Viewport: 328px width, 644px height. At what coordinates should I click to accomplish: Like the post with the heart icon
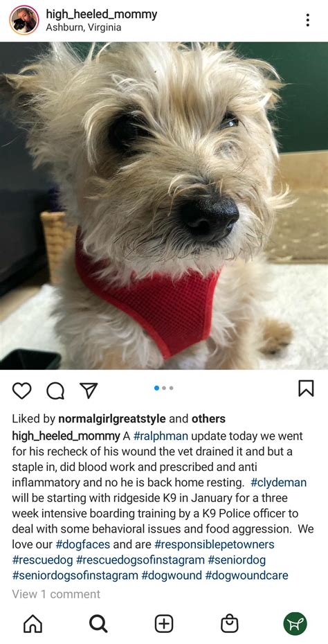[x=21, y=390]
